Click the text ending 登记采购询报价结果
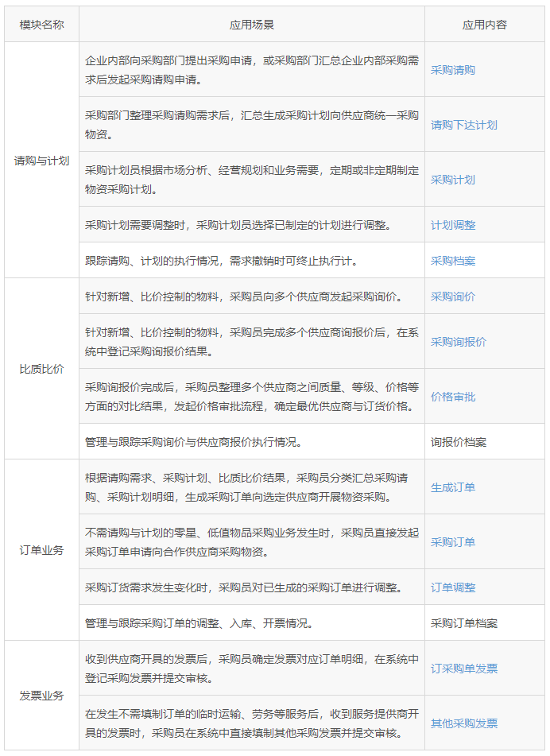The image size is (550, 756). [x=252, y=342]
